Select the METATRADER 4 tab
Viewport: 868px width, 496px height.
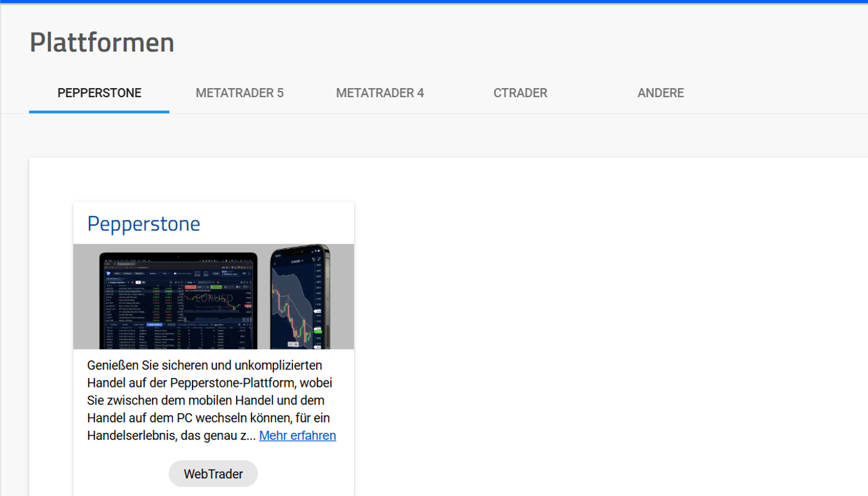[x=380, y=93]
